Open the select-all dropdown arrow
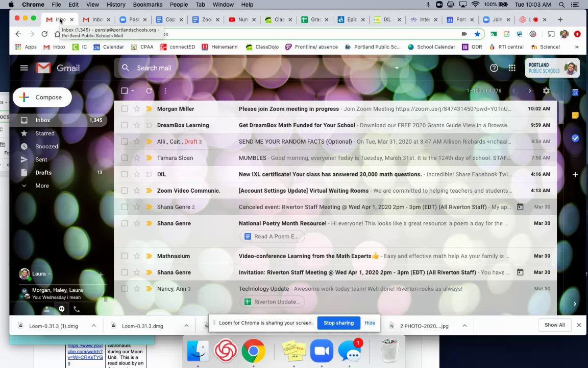The image size is (588, 368). (x=133, y=91)
